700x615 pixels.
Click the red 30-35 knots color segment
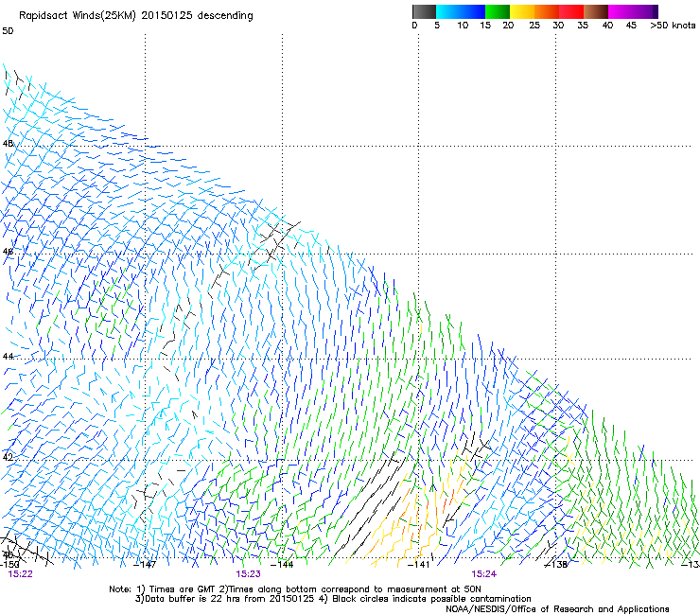click(x=571, y=11)
